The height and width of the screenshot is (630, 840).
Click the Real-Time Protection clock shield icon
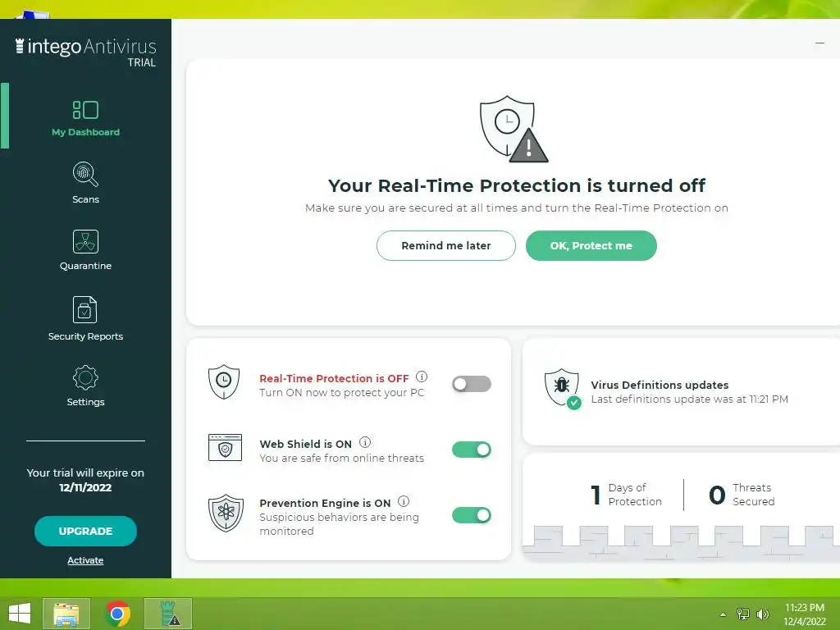tap(224, 382)
